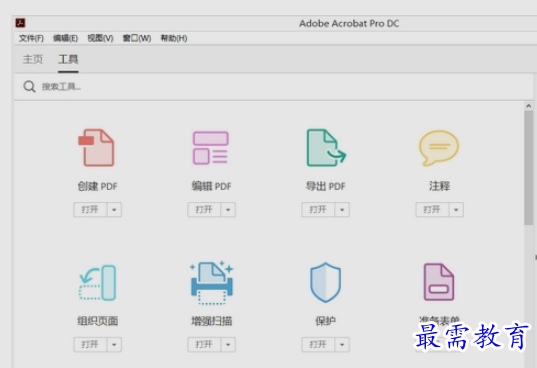Switch to the 主页 tab
Viewport: 537px width, 368px height.
point(33,59)
